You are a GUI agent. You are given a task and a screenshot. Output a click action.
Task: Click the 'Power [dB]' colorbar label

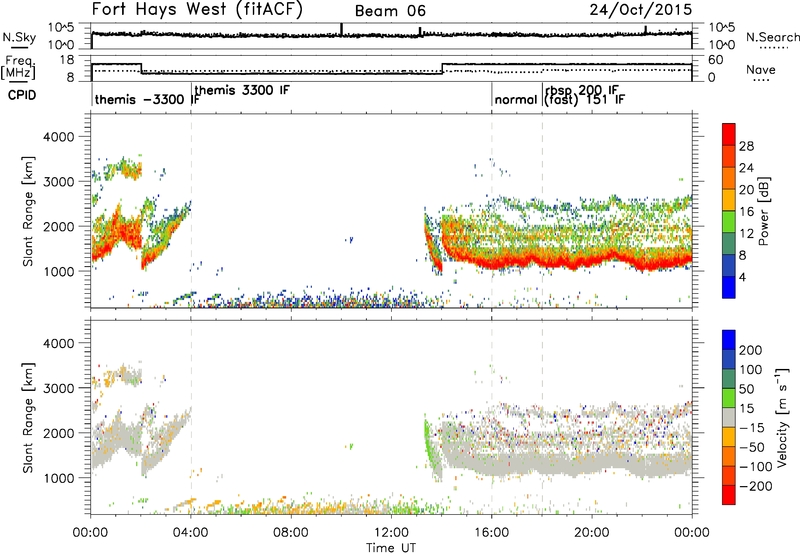point(764,211)
